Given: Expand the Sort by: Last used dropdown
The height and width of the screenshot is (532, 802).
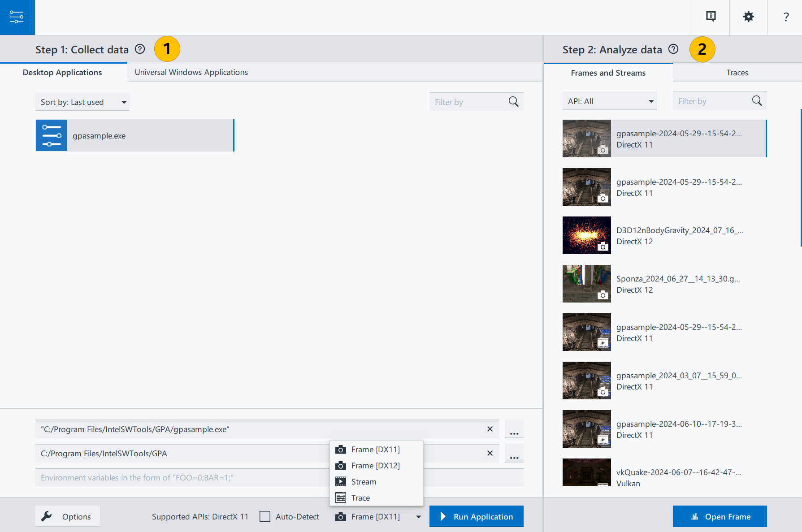Looking at the screenshot, I should [82, 102].
